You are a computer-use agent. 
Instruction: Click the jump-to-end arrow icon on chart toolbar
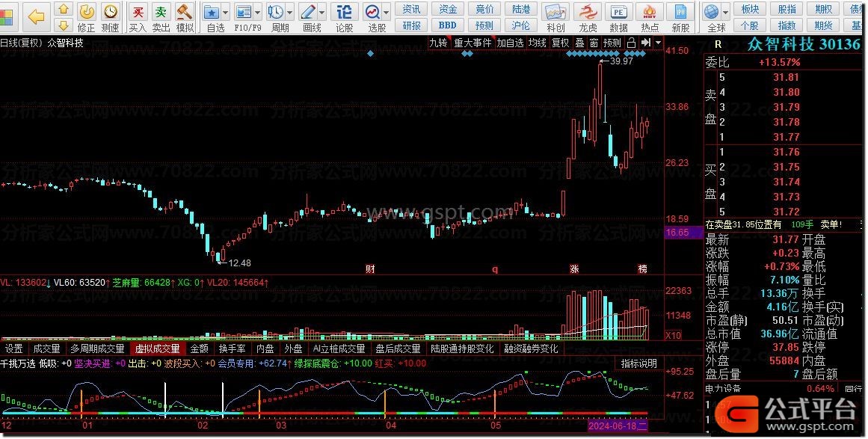[645, 43]
